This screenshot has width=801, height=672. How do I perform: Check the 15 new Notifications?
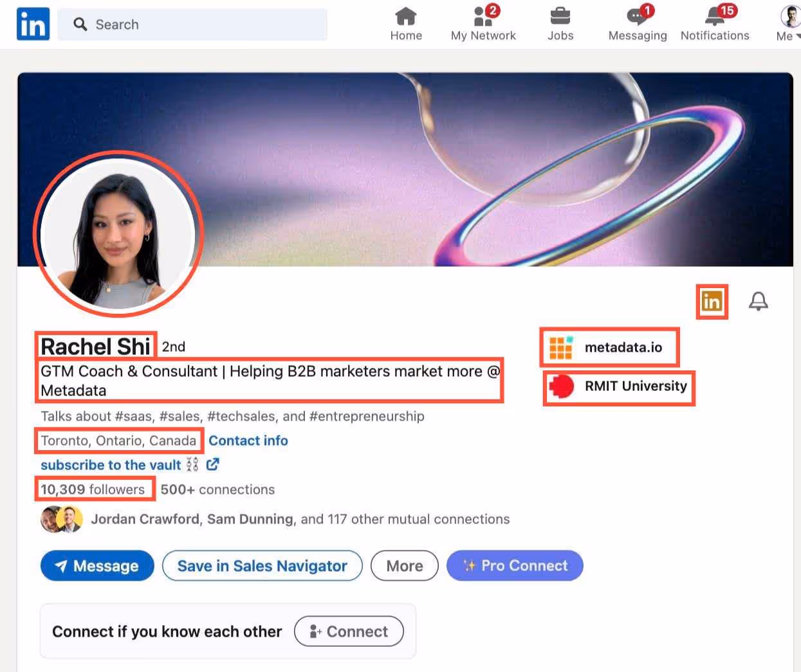coord(714,23)
